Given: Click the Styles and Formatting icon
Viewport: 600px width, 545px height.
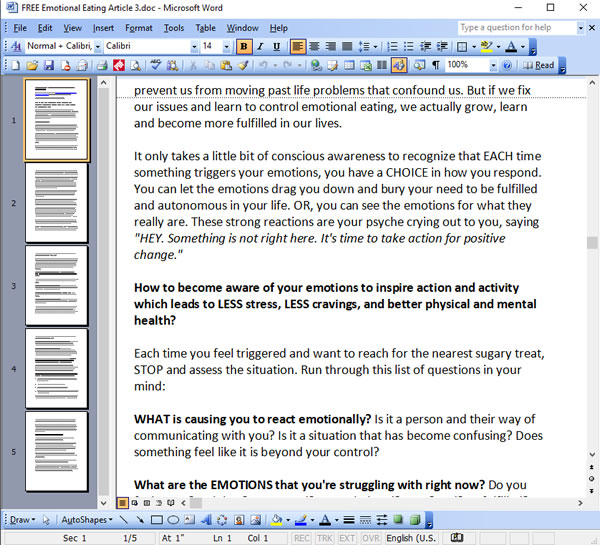Looking at the screenshot, I should (x=16, y=46).
